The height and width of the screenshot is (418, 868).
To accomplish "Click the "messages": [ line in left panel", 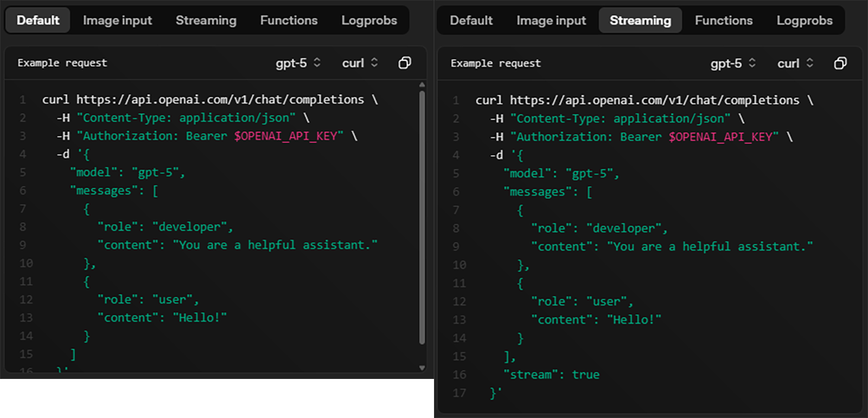I will pyautogui.click(x=114, y=191).
